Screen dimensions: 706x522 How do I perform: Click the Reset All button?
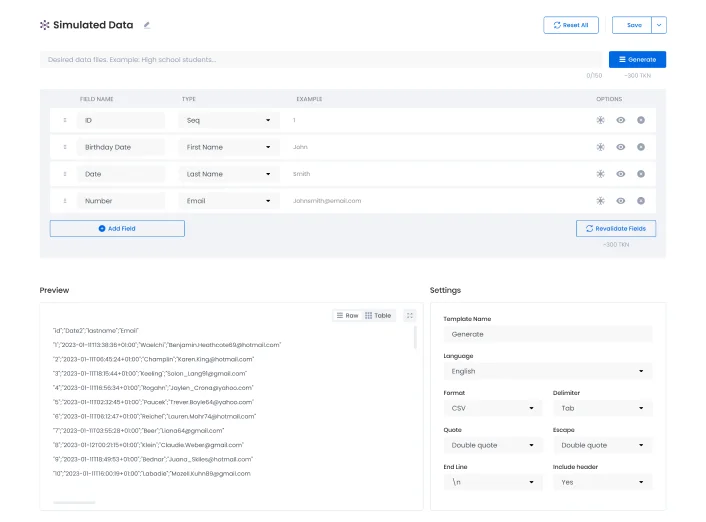571,25
